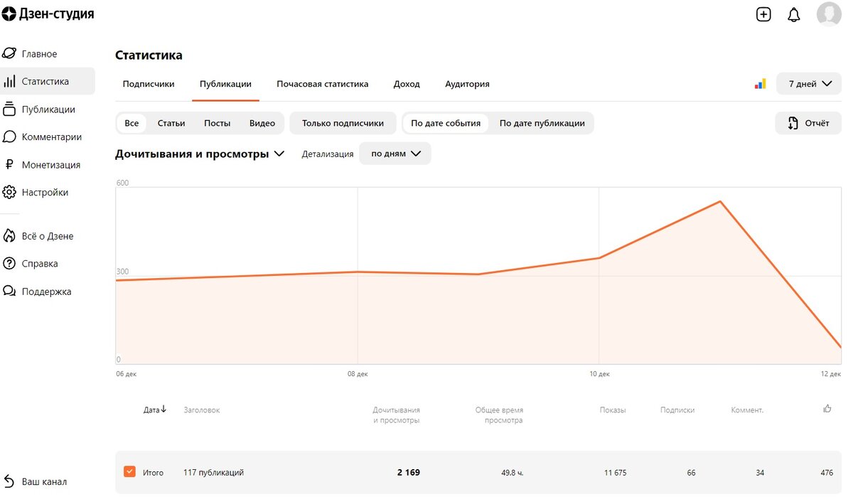Click the gear icon beside Настройки
Screen dimensions: 853x504
(9, 192)
